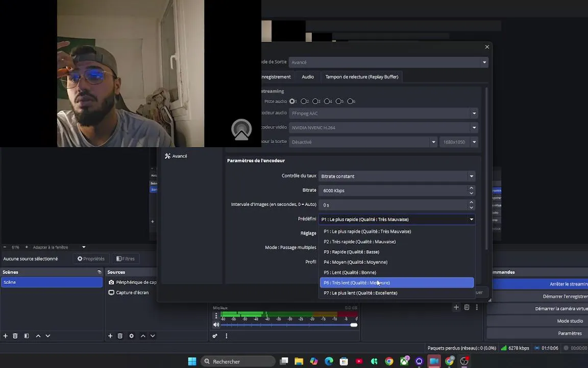Viewport: 588px width, 368px height.
Task: Choose preset P5 : Lent
Action: [x=397, y=272]
